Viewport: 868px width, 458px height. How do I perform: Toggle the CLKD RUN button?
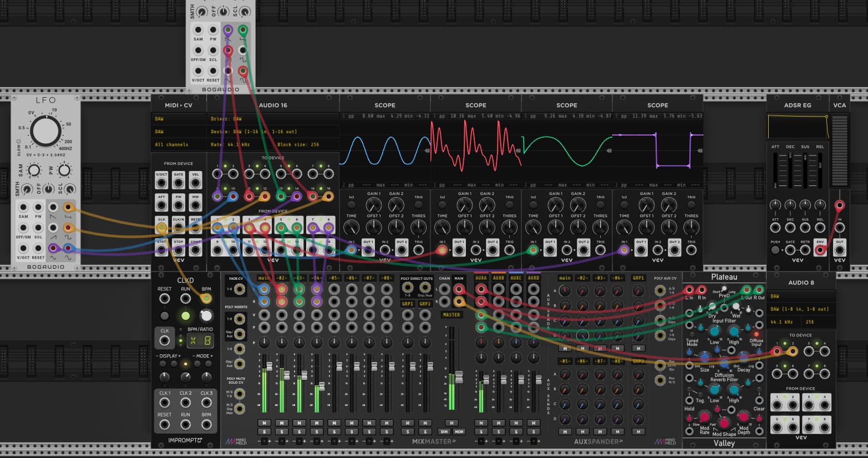tap(185, 316)
